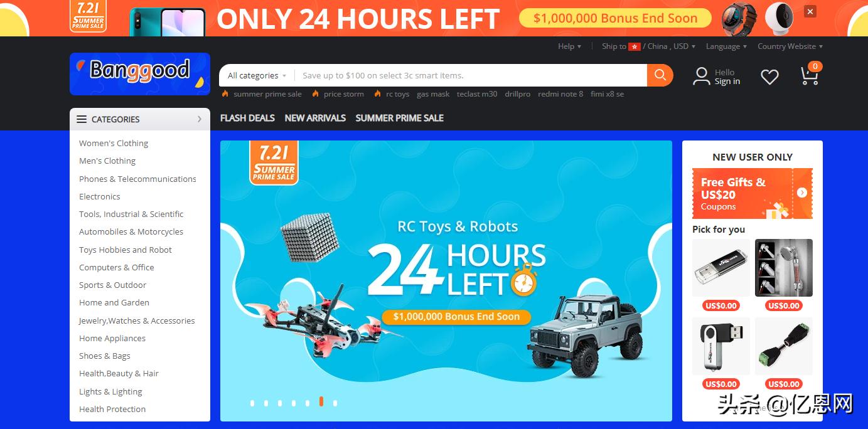Select the last carousel dot indicator
The image size is (868, 429).
click(x=335, y=403)
